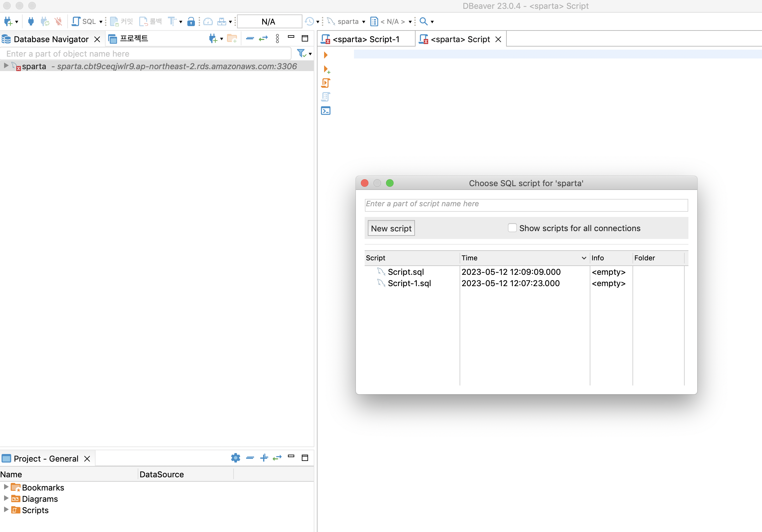Select Script.sql in the script list

(406, 272)
